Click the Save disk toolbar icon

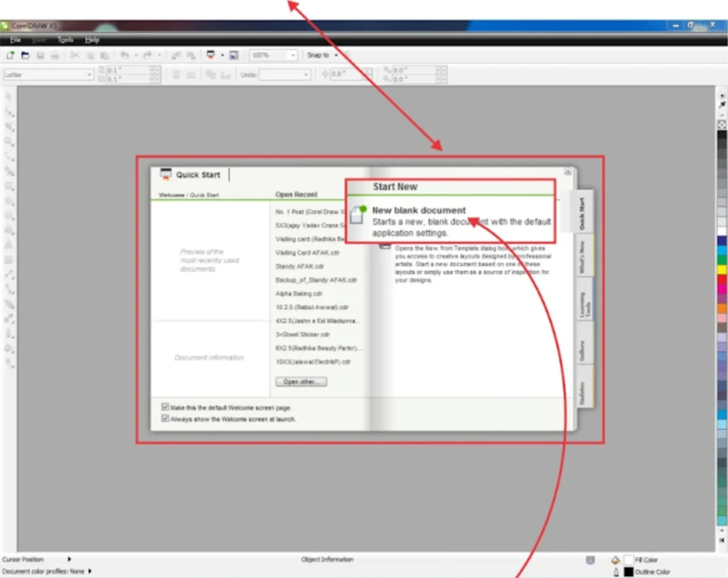[x=41, y=55]
